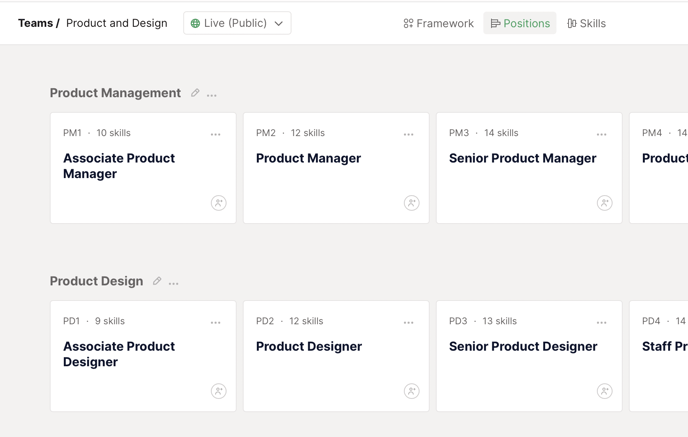This screenshot has height=437, width=688.
Task: Edit the Product Design section name
Action: click(x=157, y=282)
